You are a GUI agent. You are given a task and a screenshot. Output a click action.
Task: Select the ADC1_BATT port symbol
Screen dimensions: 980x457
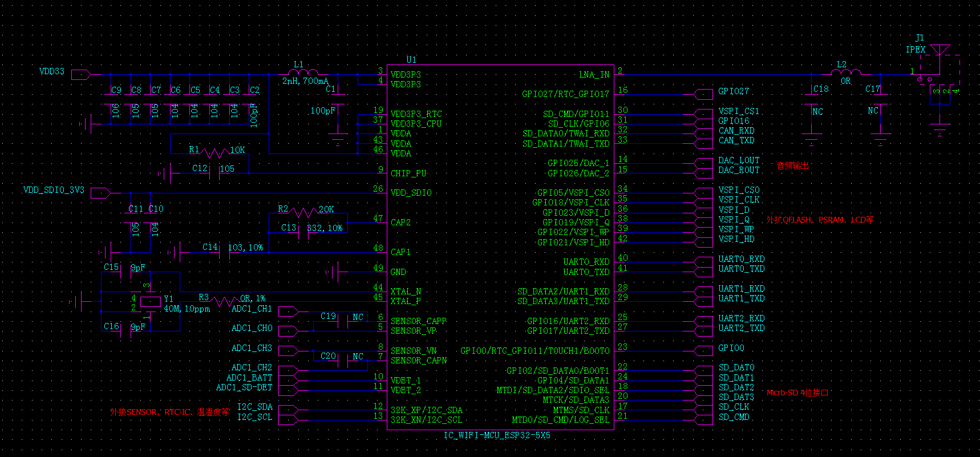click(x=288, y=380)
